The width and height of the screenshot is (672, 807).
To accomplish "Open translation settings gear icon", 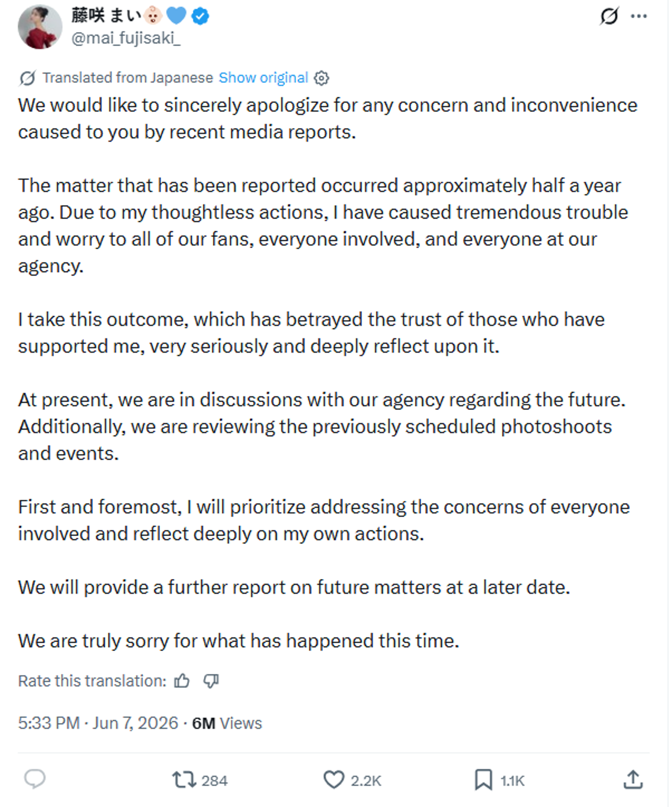I will click(321, 78).
